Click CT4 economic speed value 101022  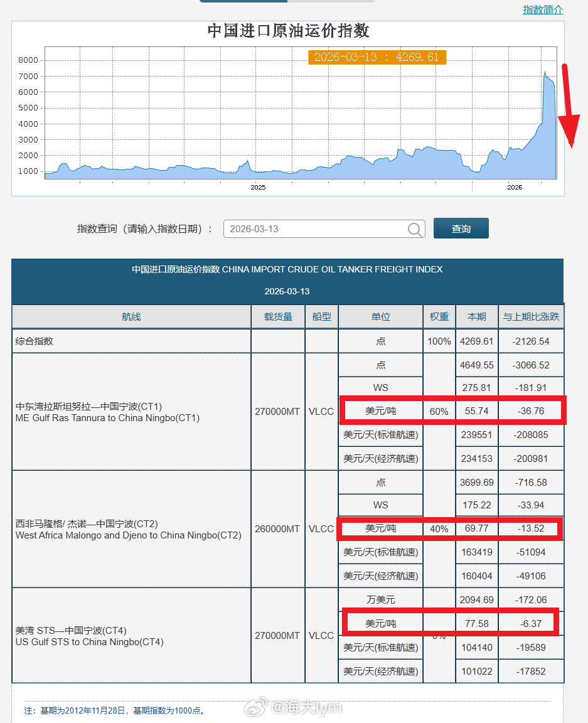476,672
